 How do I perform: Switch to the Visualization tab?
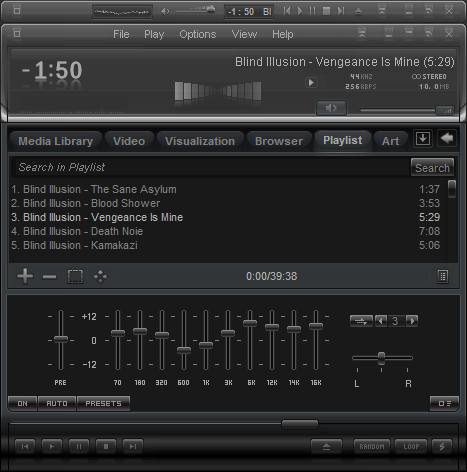click(200, 141)
